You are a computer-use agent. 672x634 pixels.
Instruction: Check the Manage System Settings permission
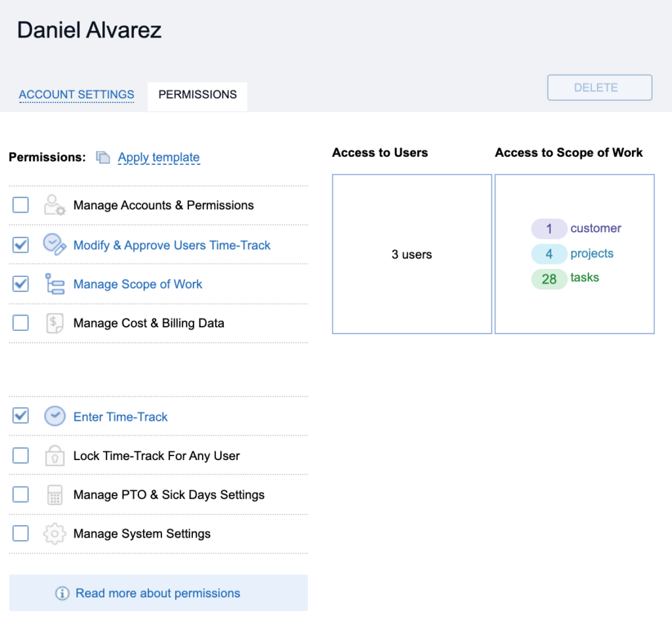pos(20,534)
